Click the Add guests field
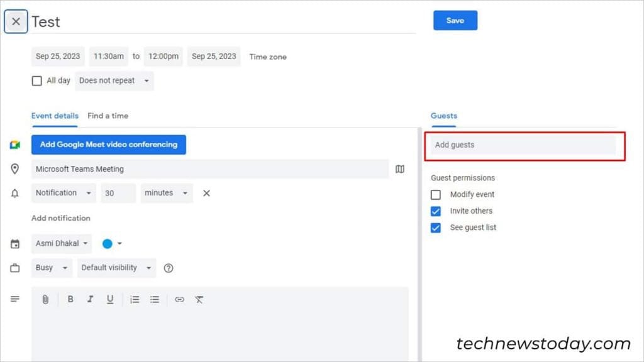The image size is (644, 362). (524, 145)
